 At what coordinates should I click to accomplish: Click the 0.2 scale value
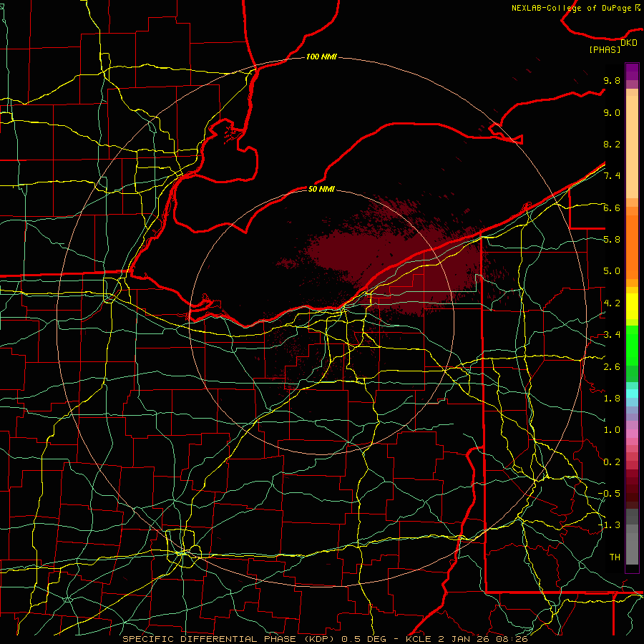[612, 462]
